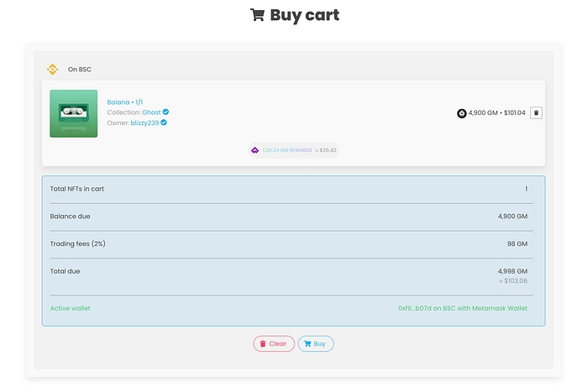
Task: Click the On BSC label
Action: point(79,70)
